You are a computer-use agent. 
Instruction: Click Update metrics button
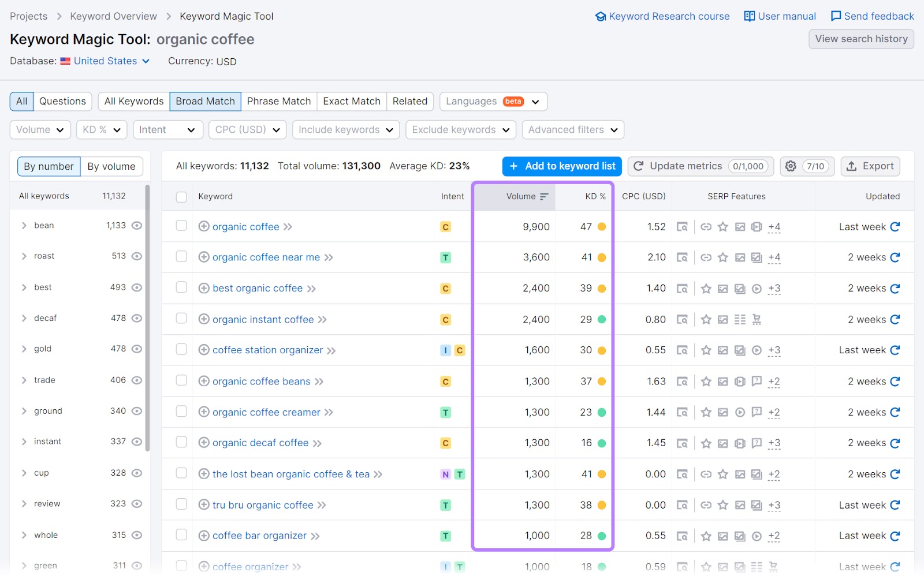701,166
